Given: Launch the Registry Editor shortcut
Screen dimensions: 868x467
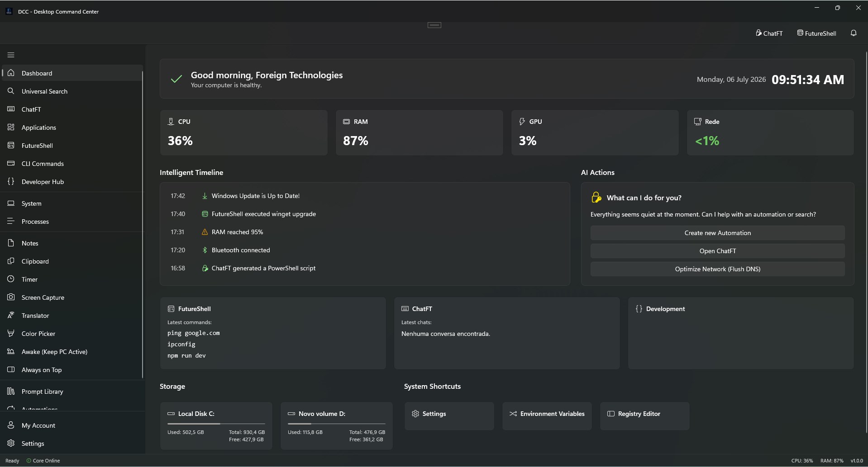Looking at the screenshot, I should pyautogui.click(x=644, y=416).
